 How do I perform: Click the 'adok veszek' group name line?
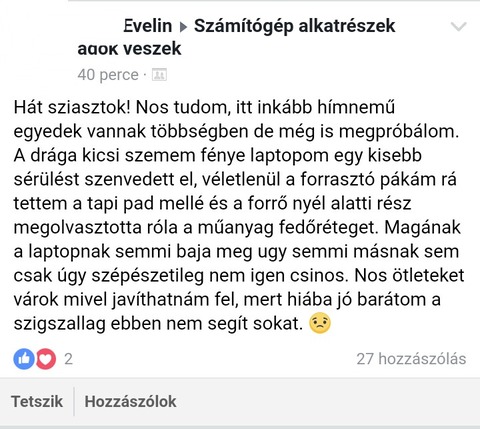coord(129,49)
